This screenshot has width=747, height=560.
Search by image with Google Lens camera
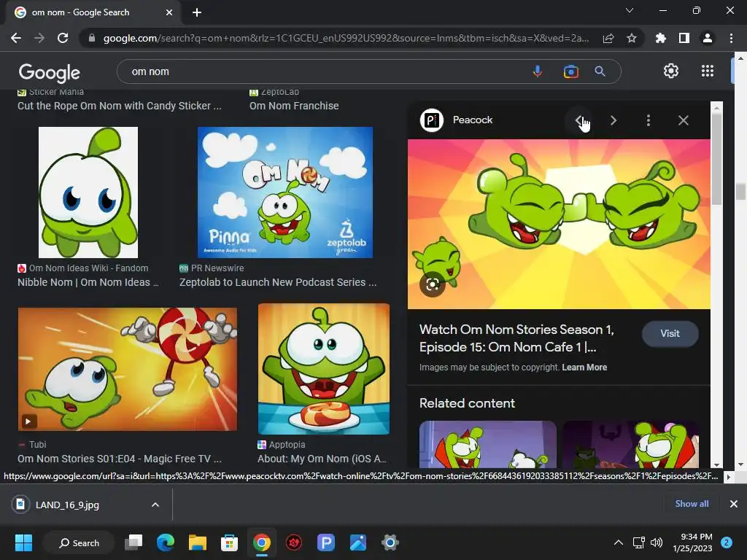click(x=570, y=71)
